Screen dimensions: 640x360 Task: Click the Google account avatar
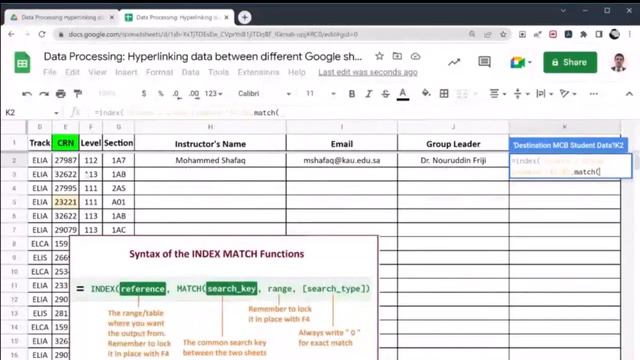618,62
